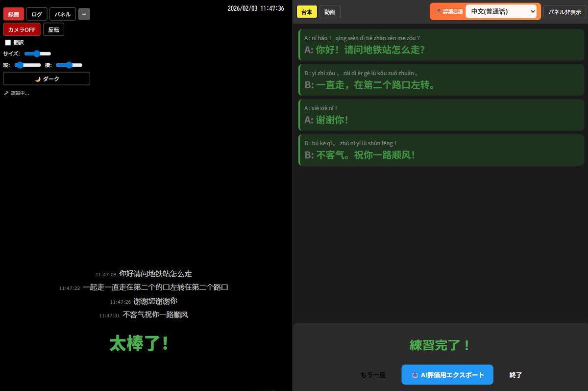Select a different recognition language from the combo box
This screenshot has height=391, width=588.
501,11
